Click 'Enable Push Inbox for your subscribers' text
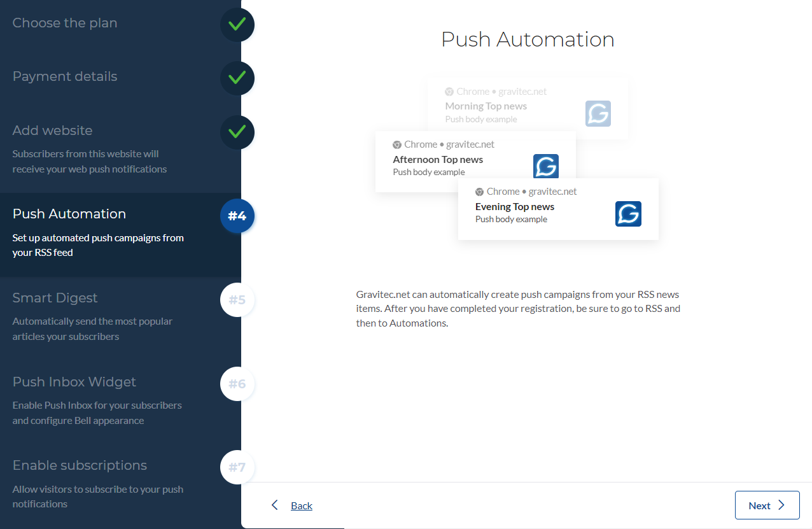The image size is (812, 529). 97,413
